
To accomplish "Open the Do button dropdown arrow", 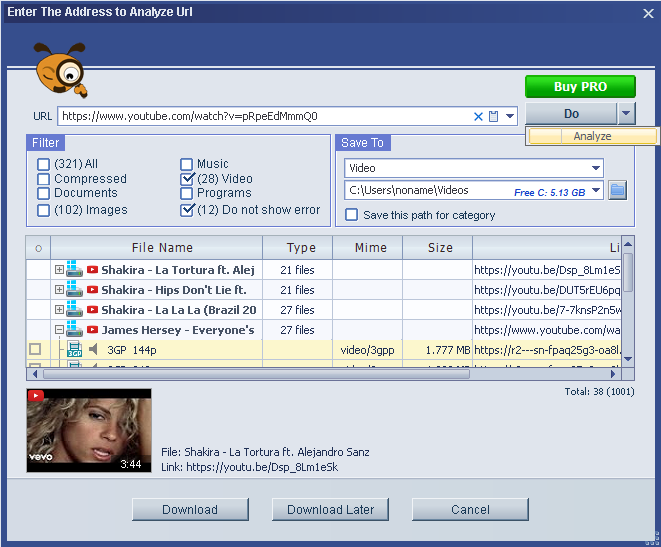I will [x=626, y=114].
